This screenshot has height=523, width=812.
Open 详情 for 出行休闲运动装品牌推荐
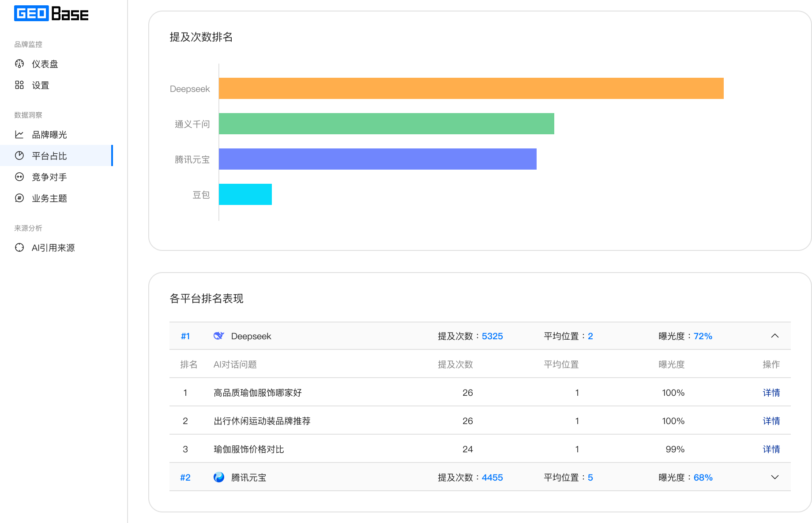(x=771, y=421)
